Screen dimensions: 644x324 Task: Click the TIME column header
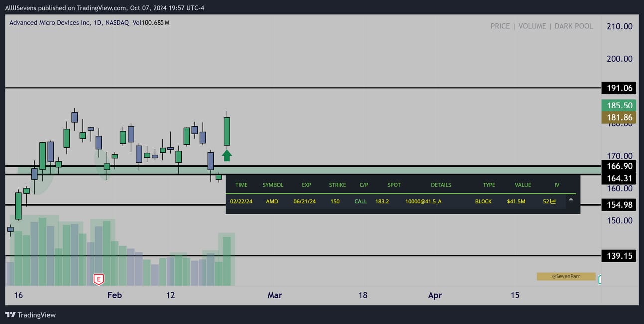coord(241,185)
